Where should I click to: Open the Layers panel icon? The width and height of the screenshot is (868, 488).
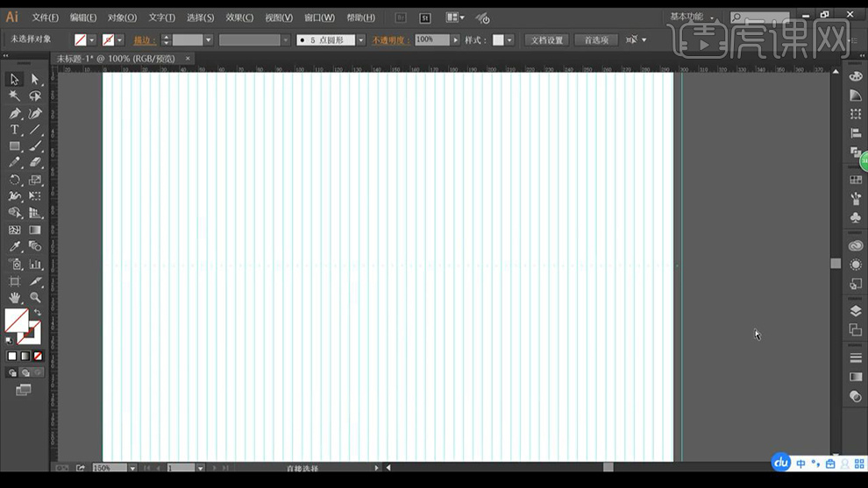(x=856, y=311)
